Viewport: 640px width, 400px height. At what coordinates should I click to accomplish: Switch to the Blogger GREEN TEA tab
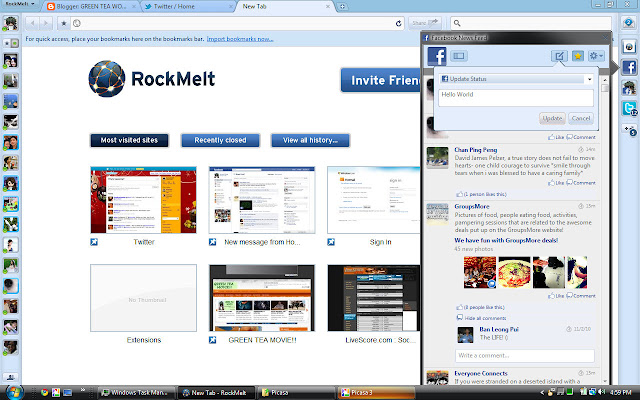(91, 7)
